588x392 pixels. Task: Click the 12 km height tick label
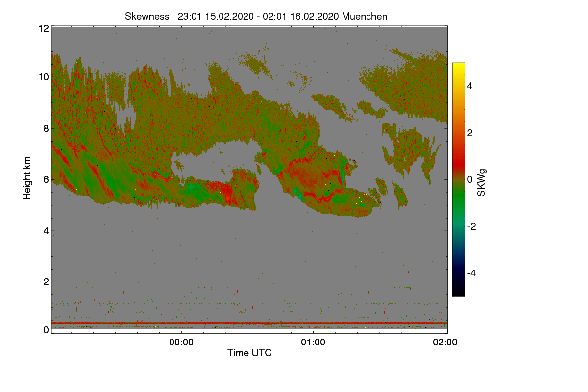pos(43,28)
